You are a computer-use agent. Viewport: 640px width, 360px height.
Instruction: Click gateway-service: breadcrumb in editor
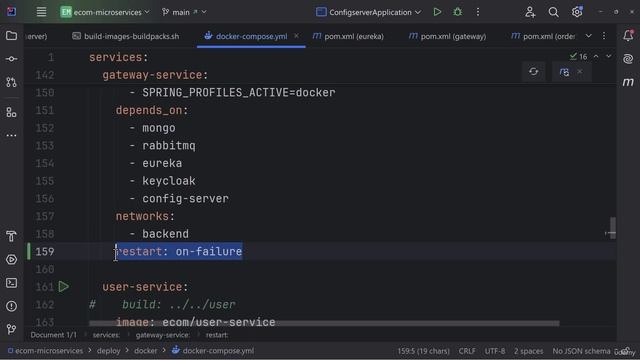[x=163, y=335]
